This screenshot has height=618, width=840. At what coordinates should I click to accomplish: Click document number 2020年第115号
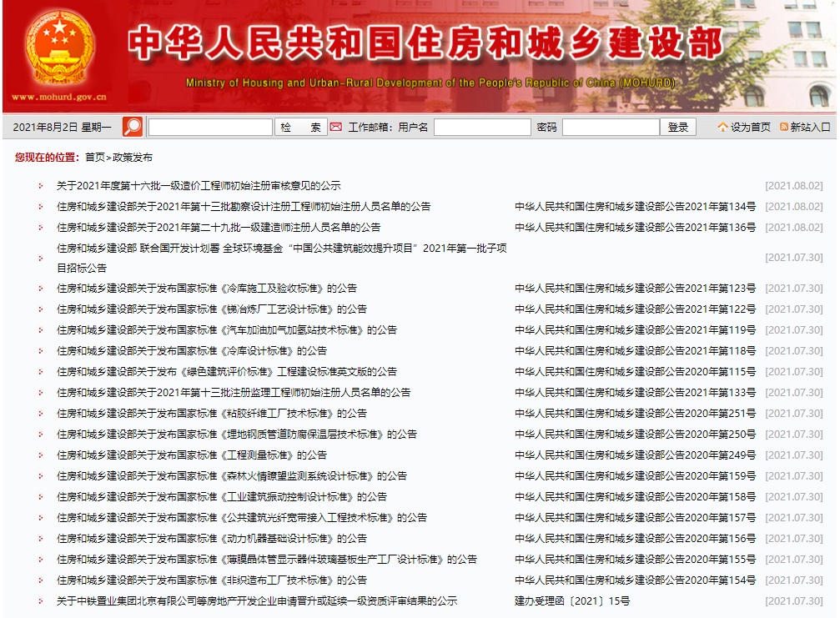tap(635, 372)
